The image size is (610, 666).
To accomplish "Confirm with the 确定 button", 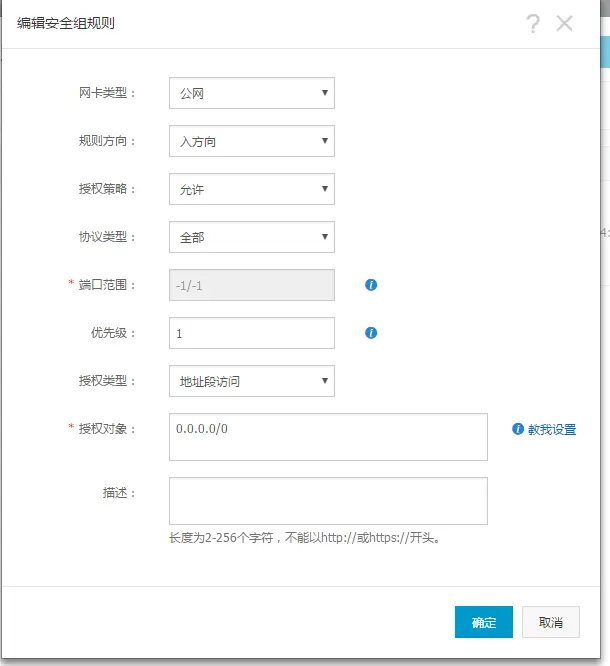I will [x=484, y=622].
